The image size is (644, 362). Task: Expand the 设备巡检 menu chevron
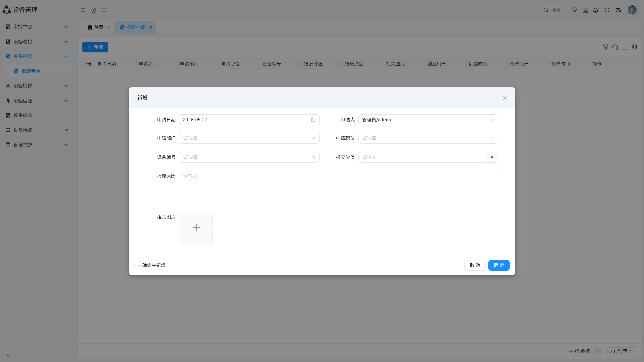tap(66, 42)
